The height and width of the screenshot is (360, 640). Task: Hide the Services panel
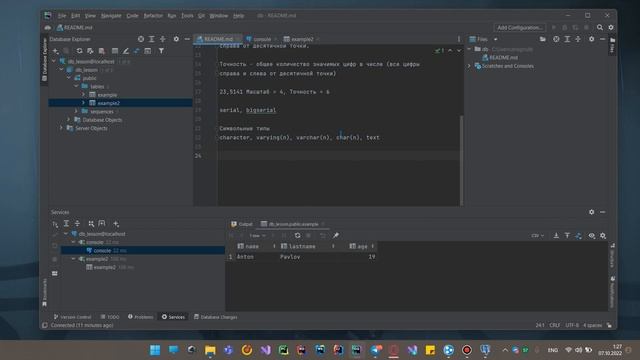tap(602, 212)
